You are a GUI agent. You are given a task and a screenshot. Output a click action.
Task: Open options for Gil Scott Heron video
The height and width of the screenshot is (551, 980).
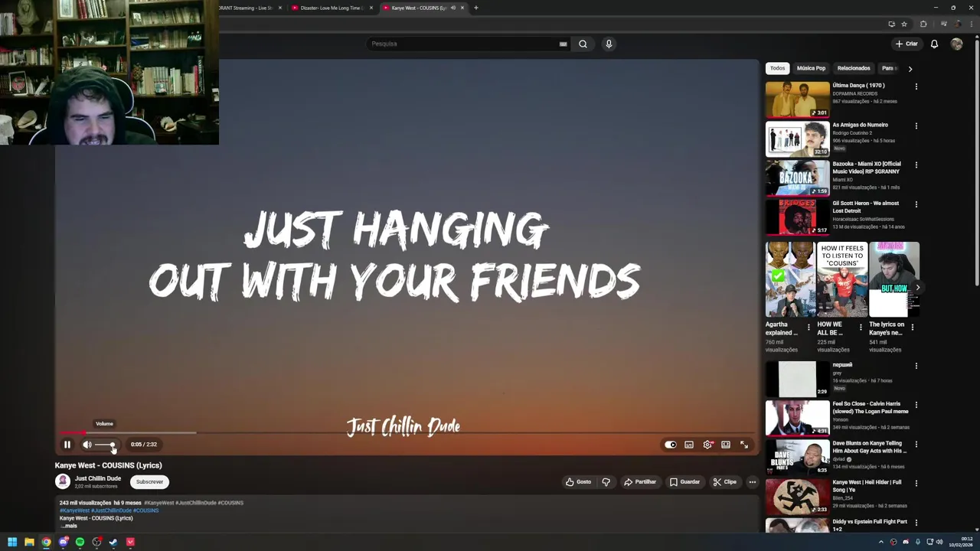[916, 204]
